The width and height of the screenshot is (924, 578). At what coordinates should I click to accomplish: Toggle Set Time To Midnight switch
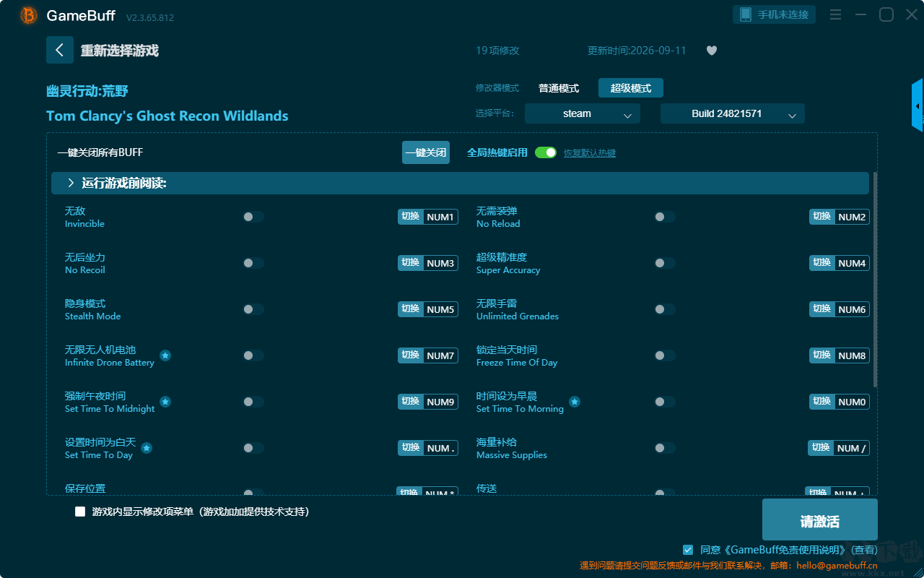click(253, 402)
